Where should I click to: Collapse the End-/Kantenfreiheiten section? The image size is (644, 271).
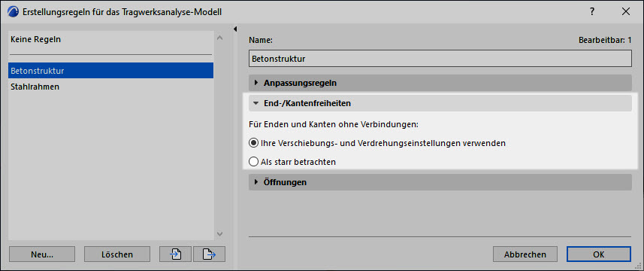(x=440, y=103)
